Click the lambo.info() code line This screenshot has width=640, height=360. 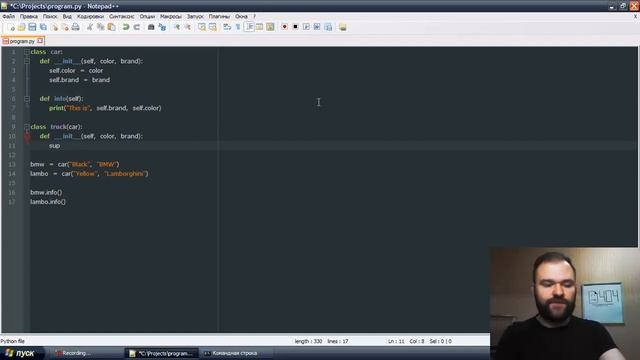click(48, 202)
